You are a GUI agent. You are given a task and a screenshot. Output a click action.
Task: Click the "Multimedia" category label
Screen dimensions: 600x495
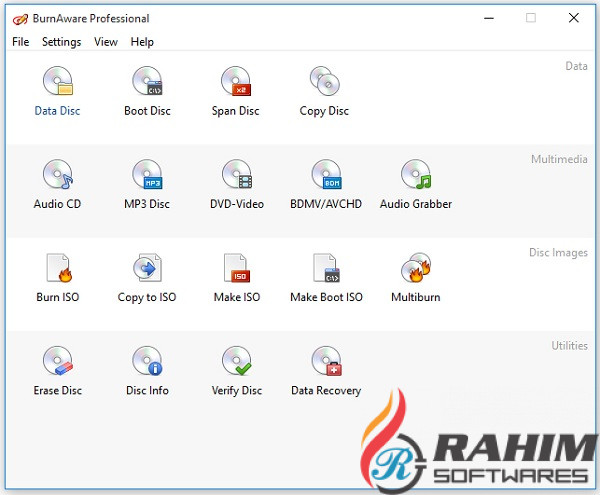pyautogui.click(x=559, y=159)
